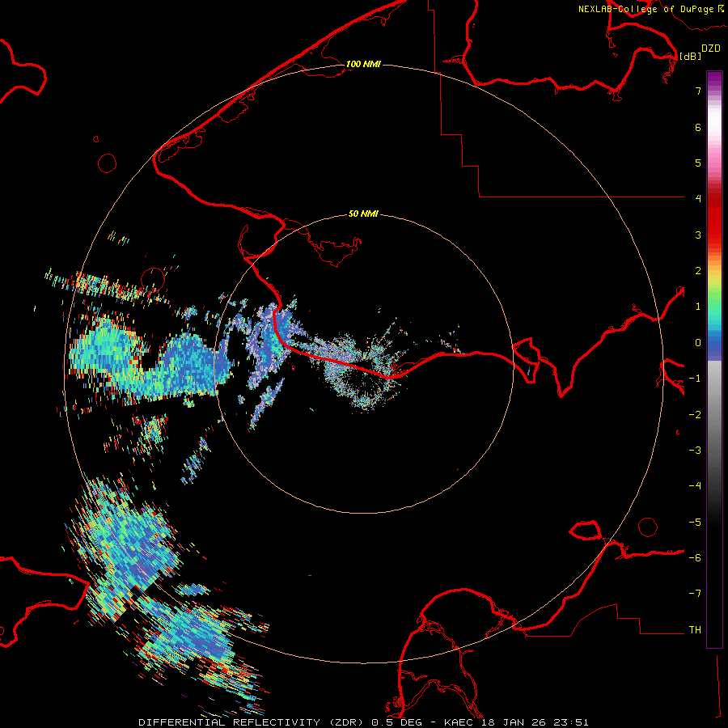Click the -4 value on the scale

tap(695, 486)
